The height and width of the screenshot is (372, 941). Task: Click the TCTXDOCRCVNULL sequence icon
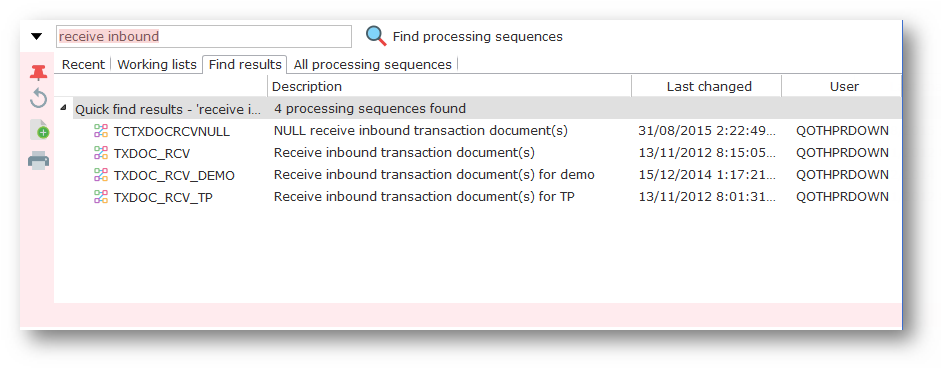[x=101, y=131]
